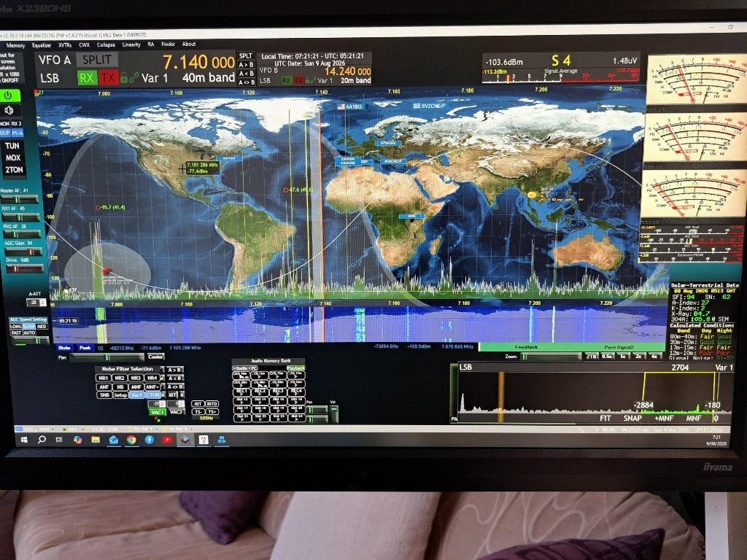Open the CWX menu

[85, 45]
